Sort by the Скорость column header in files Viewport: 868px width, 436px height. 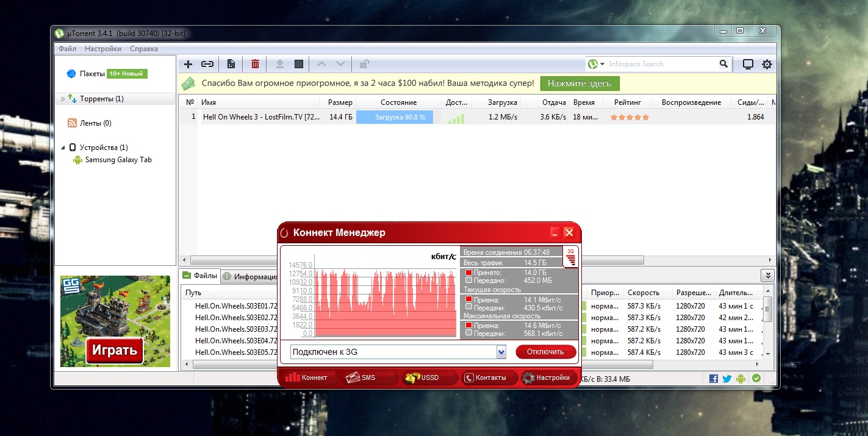point(648,293)
